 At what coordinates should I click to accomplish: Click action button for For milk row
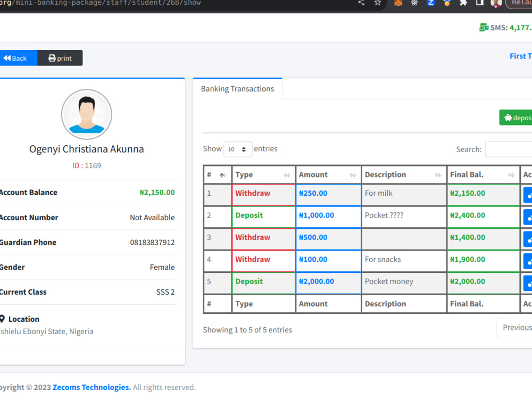pyautogui.click(x=528, y=195)
